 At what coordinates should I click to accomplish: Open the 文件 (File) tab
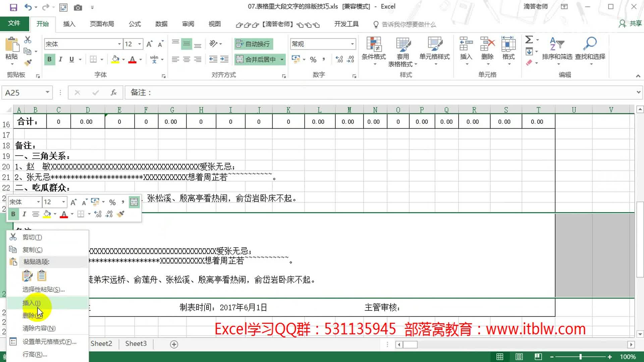14,23
